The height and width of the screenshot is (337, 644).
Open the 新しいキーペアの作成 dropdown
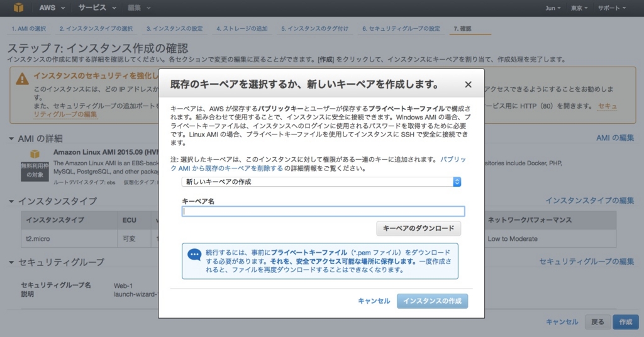tap(321, 182)
